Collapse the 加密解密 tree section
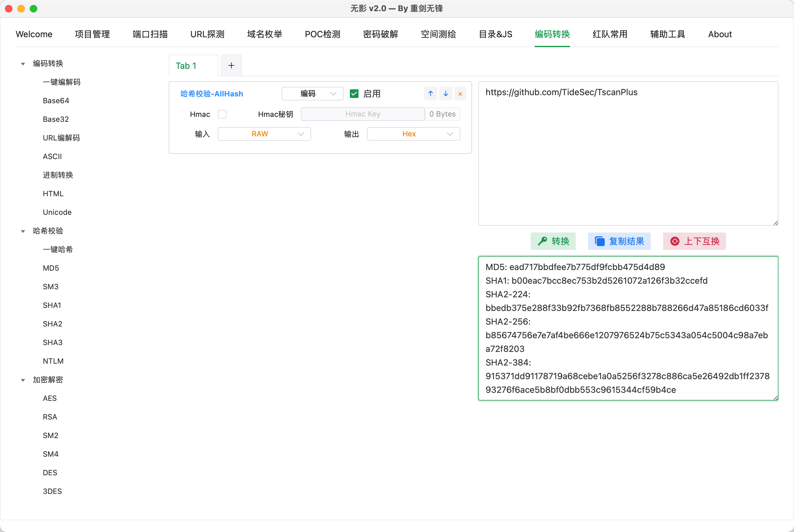The image size is (794, 532). click(x=23, y=380)
